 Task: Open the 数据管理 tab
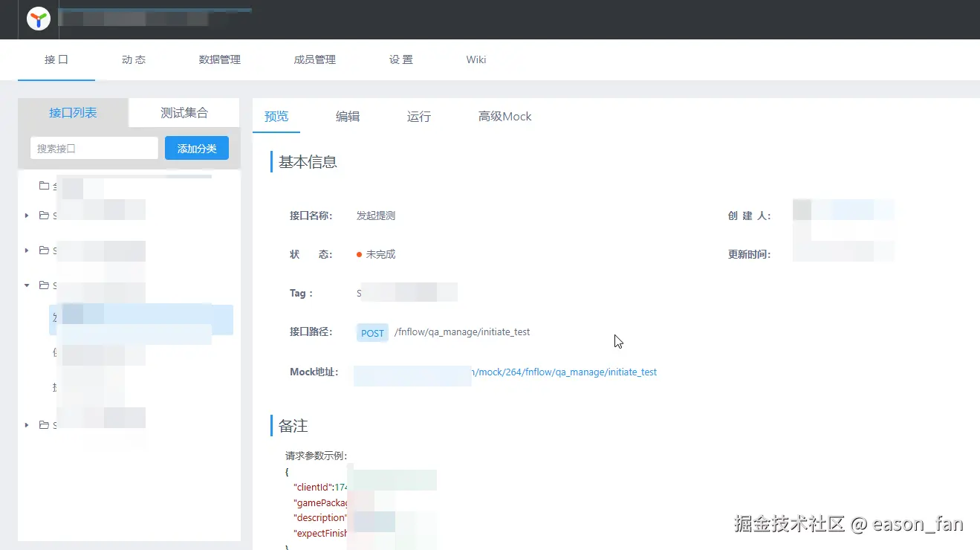[x=220, y=59]
